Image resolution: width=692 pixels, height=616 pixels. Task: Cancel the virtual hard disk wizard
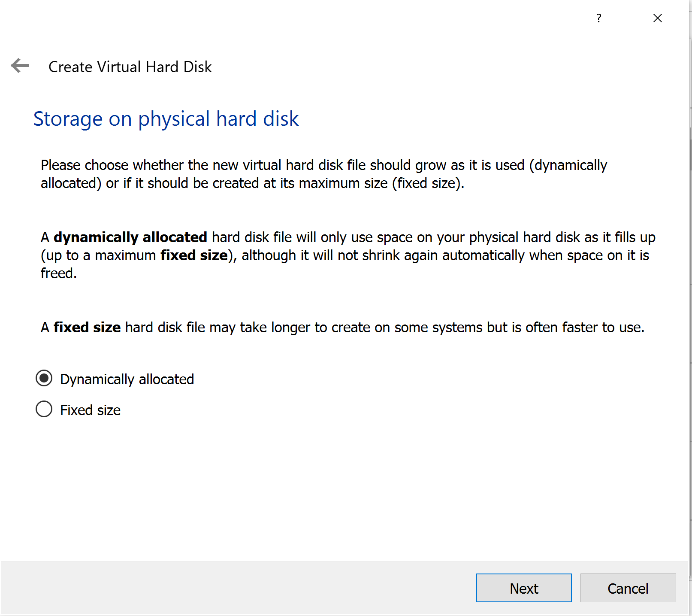point(628,588)
